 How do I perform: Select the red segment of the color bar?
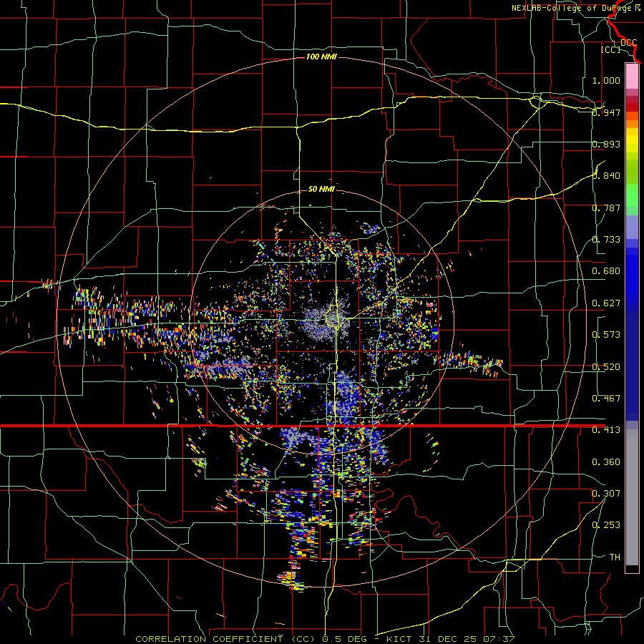point(632,107)
